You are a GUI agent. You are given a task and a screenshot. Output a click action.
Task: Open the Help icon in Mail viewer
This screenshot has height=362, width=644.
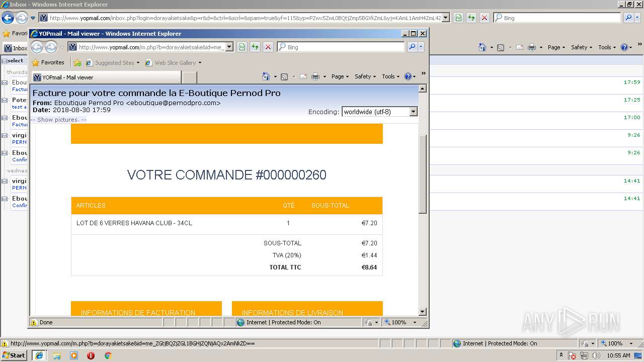pyautogui.click(x=408, y=76)
